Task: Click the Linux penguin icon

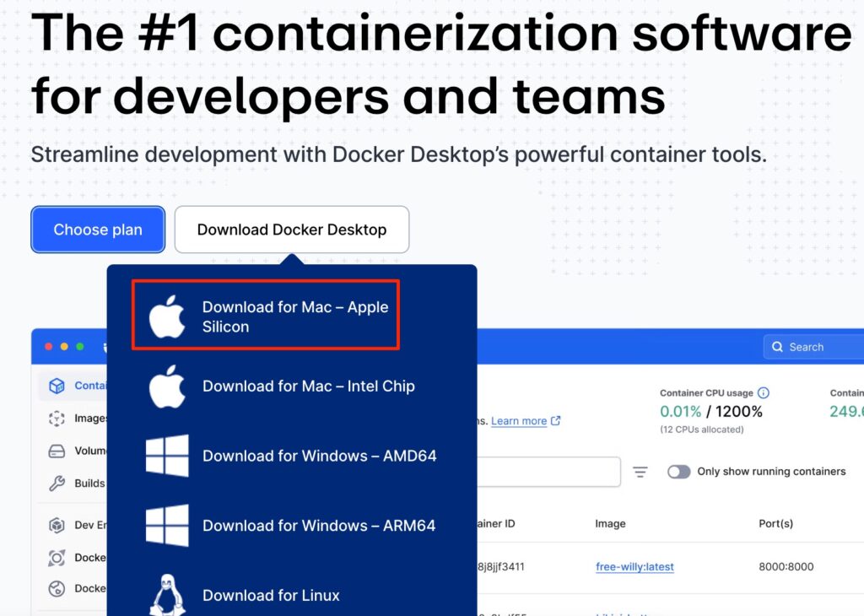Action: [167, 594]
